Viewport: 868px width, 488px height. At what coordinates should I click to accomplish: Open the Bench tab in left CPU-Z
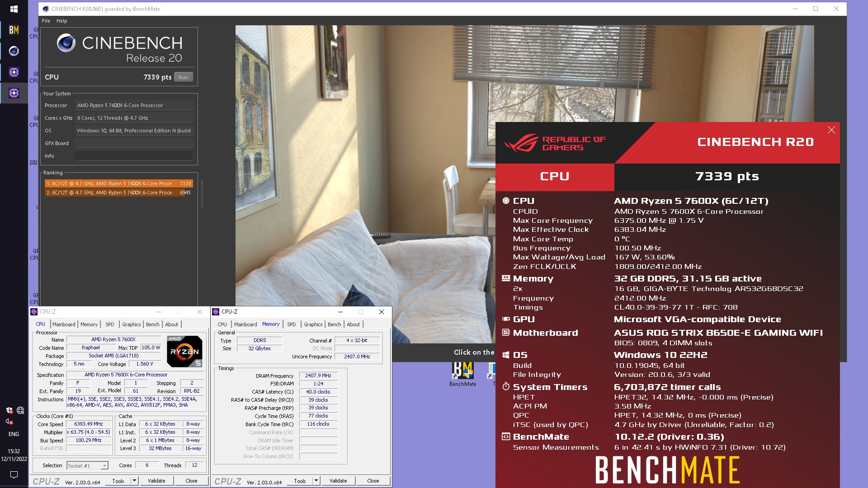[x=153, y=324]
